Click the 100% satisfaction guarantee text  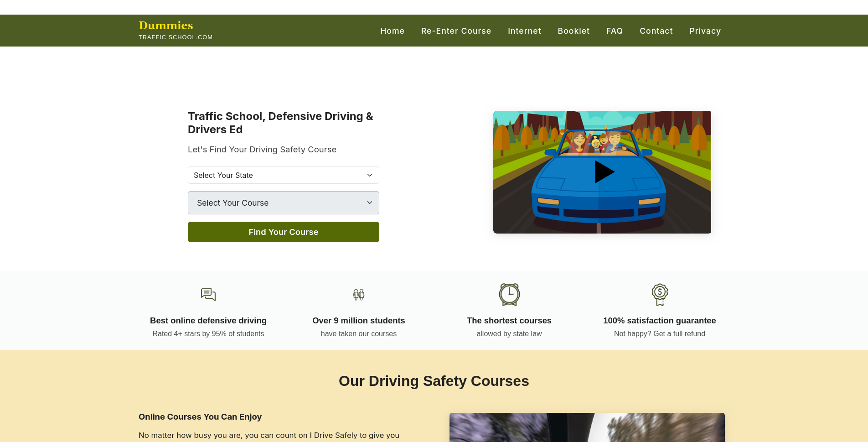point(659,321)
